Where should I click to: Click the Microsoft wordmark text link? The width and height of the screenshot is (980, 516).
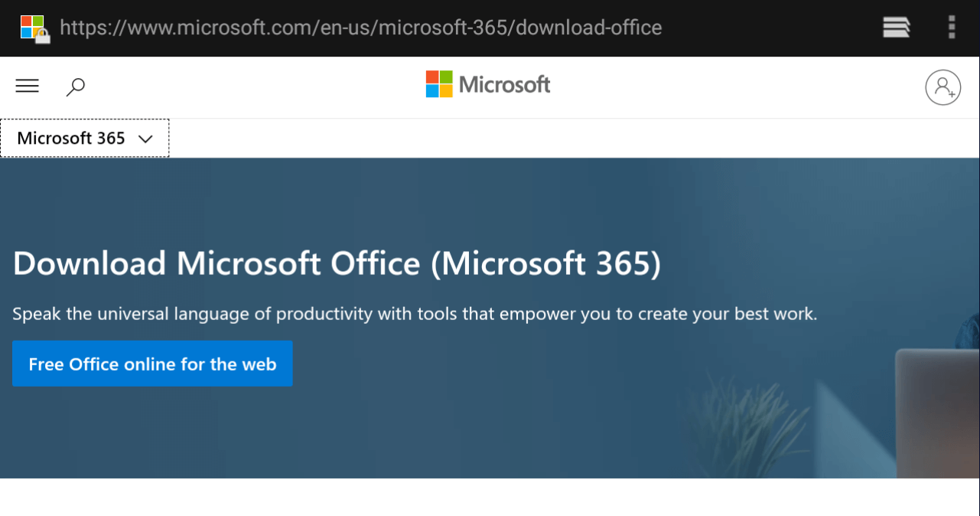[x=503, y=84]
